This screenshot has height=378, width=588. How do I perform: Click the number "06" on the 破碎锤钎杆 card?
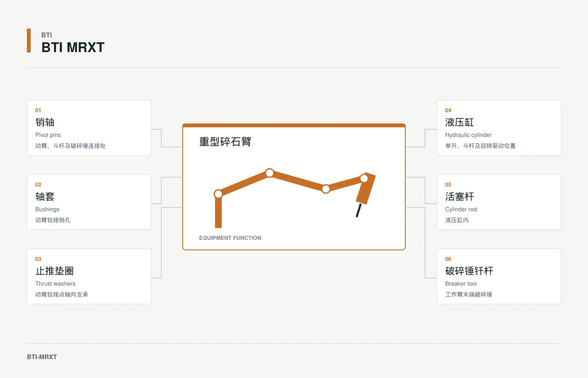448,259
